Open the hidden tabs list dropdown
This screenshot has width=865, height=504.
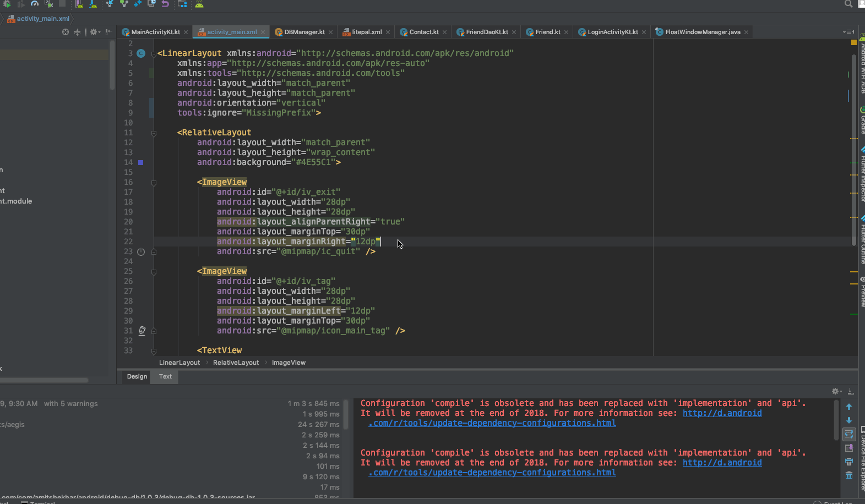(848, 32)
